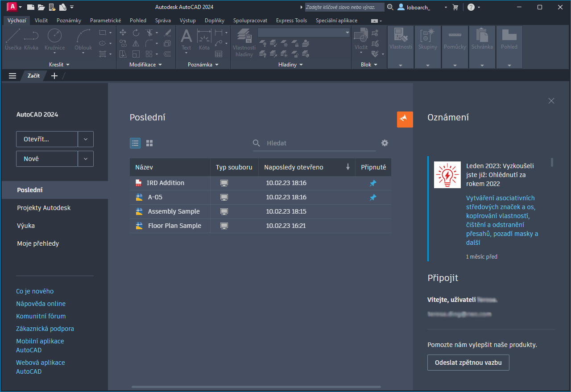Open the recent files settings gear
Screen dimensions: 571x392
(385, 143)
